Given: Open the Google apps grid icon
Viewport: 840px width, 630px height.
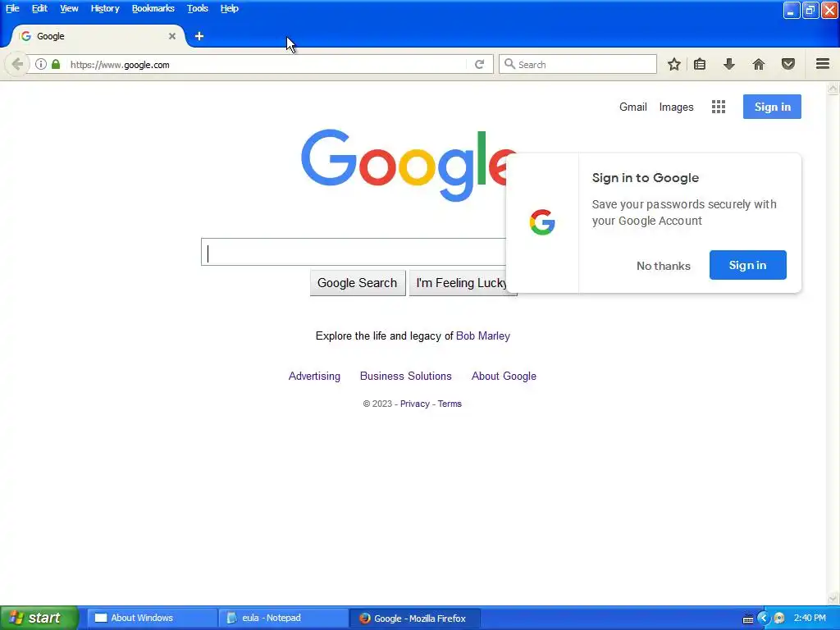Looking at the screenshot, I should click(x=719, y=107).
